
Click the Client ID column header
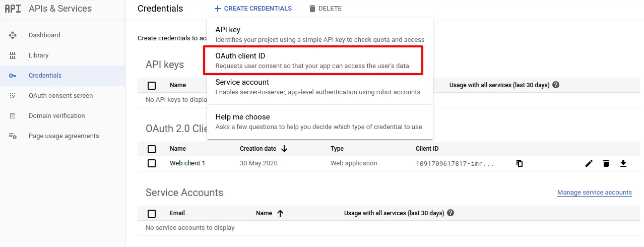pyautogui.click(x=427, y=149)
